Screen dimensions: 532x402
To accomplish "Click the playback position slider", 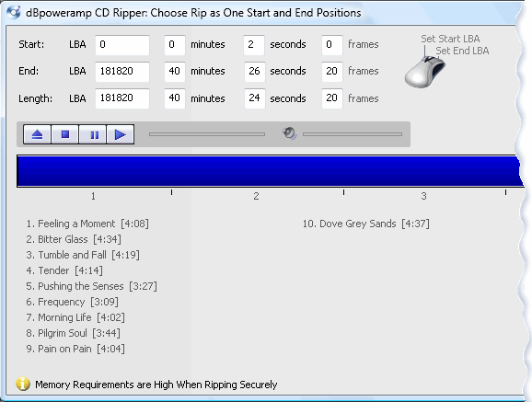I will point(207,134).
